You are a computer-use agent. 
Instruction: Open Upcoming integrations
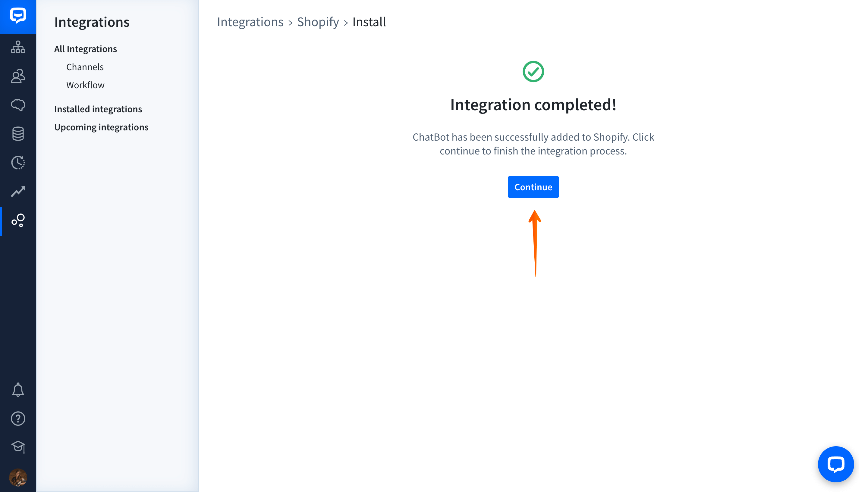[x=101, y=127]
